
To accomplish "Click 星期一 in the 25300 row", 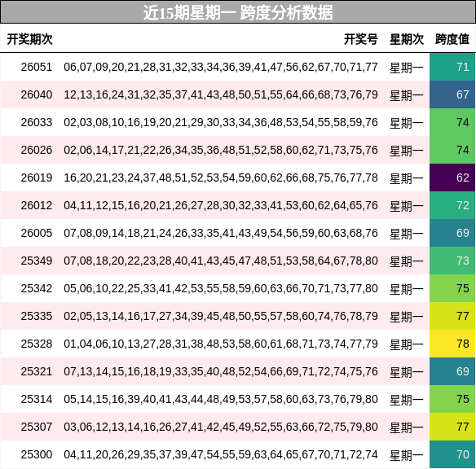I will 407,455.
